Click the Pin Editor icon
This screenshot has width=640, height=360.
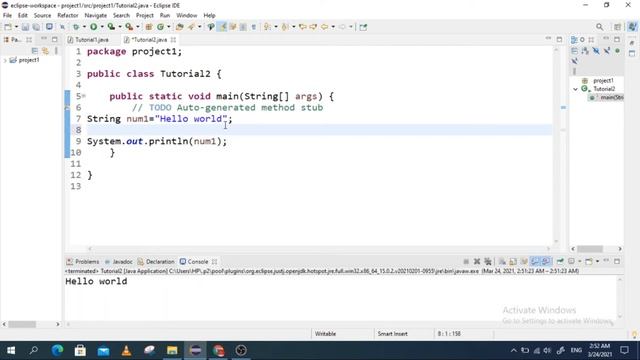363,27
